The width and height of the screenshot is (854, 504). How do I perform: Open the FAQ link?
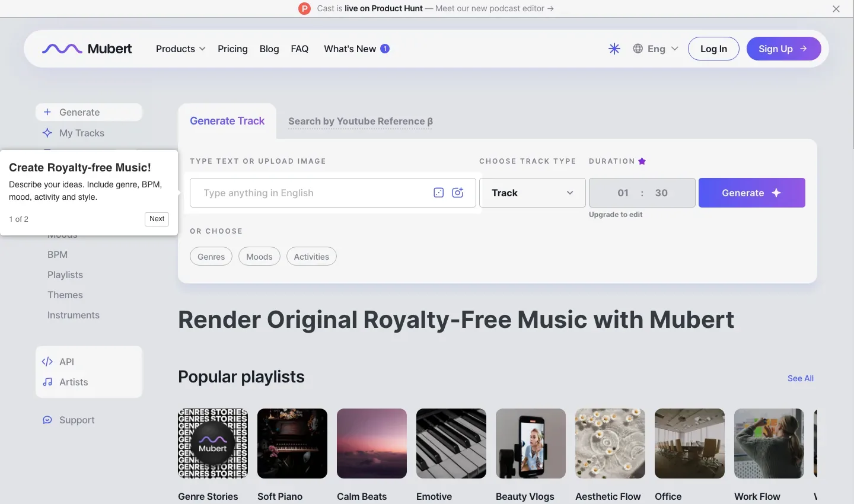[299, 49]
